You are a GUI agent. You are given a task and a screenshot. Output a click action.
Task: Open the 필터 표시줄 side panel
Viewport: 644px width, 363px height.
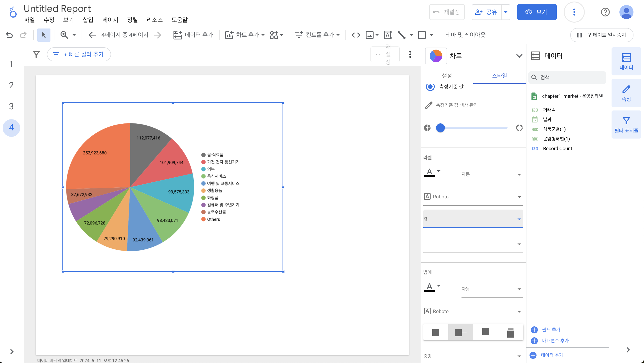click(626, 125)
